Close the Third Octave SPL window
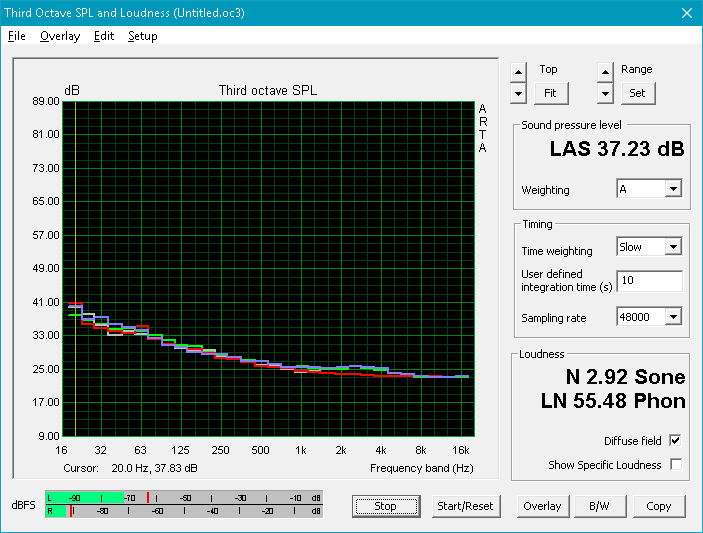The image size is (703, 533). 687,13
